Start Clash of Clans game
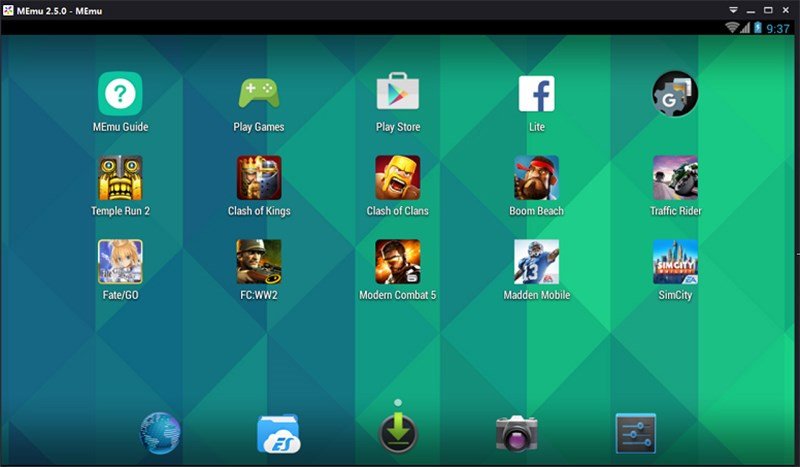This screenshot has height=467, width=800. (397, 178)
